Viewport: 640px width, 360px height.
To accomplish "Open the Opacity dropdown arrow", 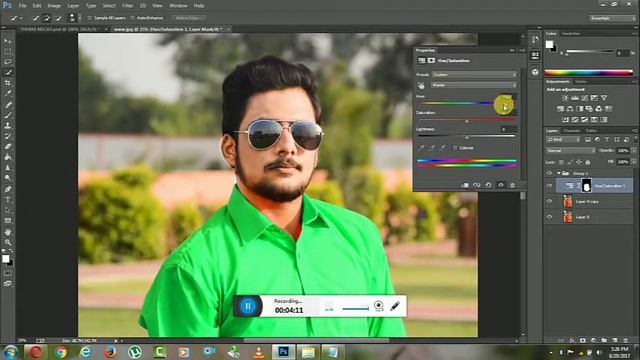I will pyautogui.click(x=633, y=151).
